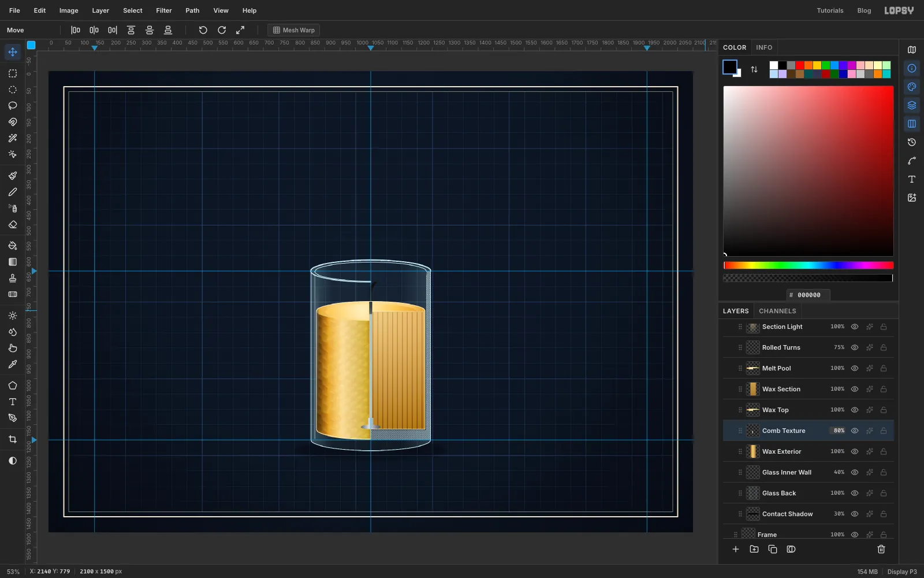Click the redo arrow in the options bar

222,30
